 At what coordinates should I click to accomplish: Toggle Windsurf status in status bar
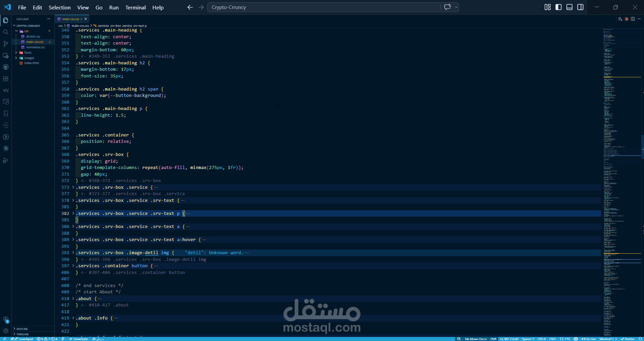(x=608, y=339)
